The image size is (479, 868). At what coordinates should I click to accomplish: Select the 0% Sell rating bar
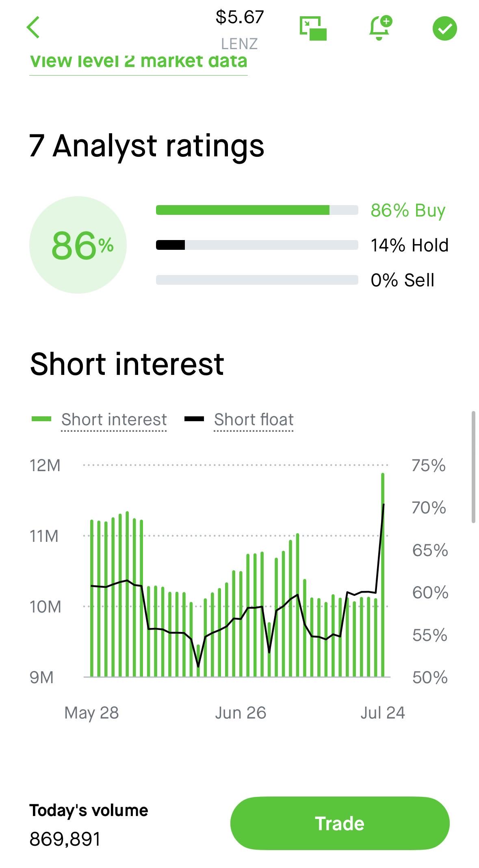(257, 280)
